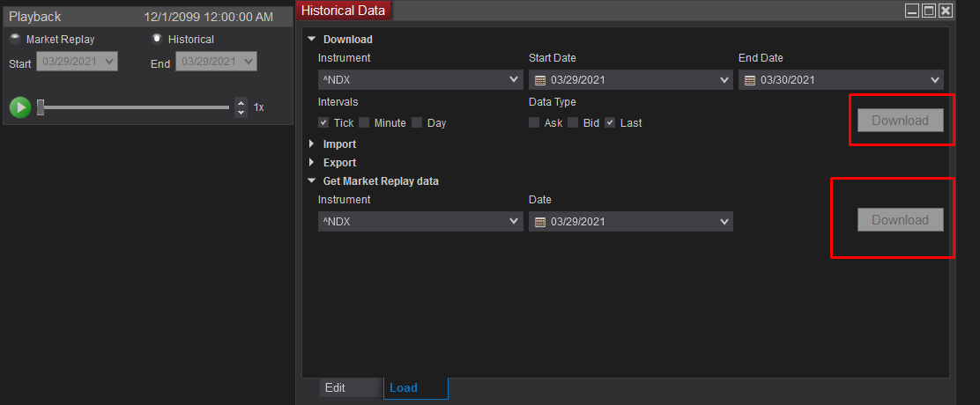Close the Historical Data window
Viewport: 980px width, 405px height.
pyautogui.click(x=945, y=11)
